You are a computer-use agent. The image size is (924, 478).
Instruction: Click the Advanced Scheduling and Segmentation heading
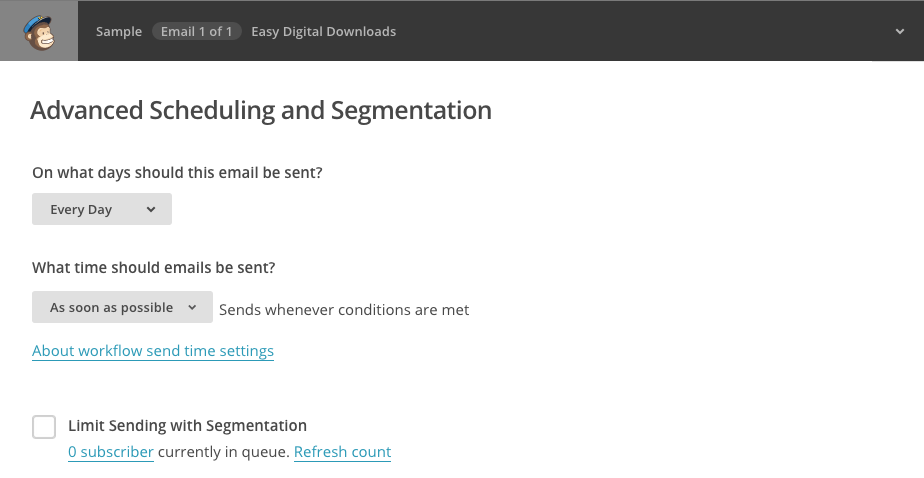click(x=261, y=110)
